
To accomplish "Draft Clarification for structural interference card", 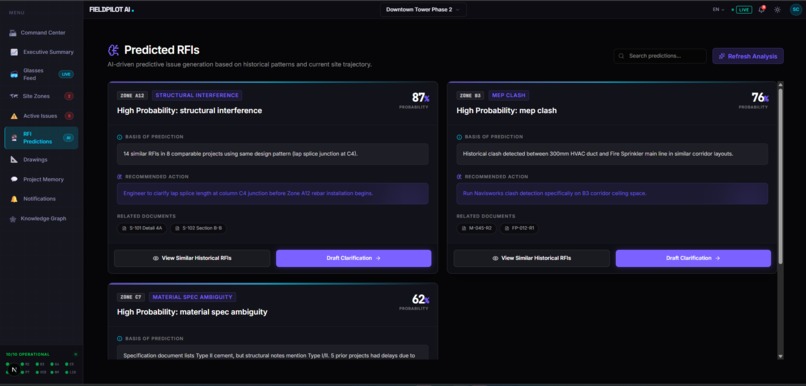I will tap(354, 259).
